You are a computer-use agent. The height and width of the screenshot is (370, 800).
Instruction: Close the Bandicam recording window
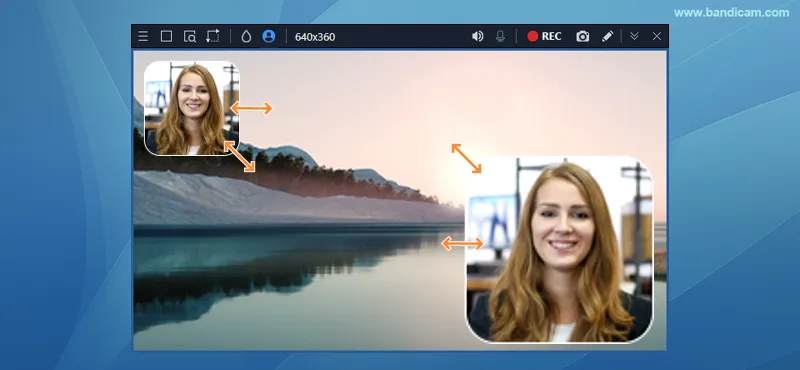(x=657, y=36)
